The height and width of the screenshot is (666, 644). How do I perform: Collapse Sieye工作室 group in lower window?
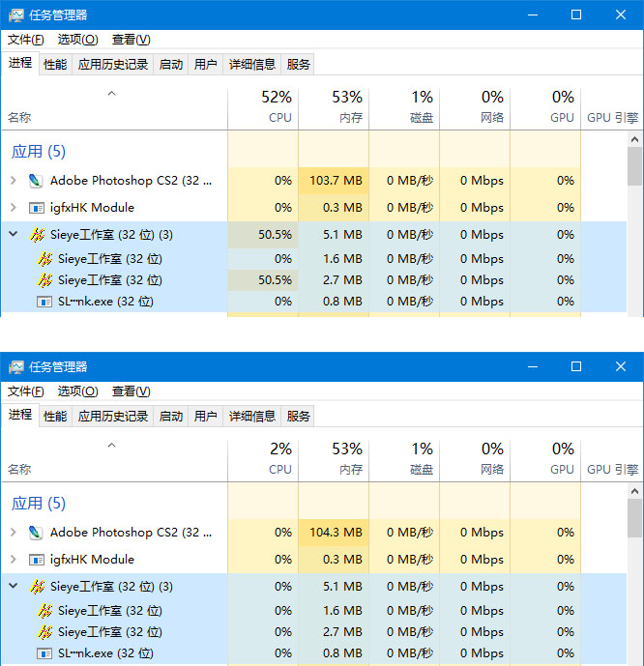pos(14,586)
